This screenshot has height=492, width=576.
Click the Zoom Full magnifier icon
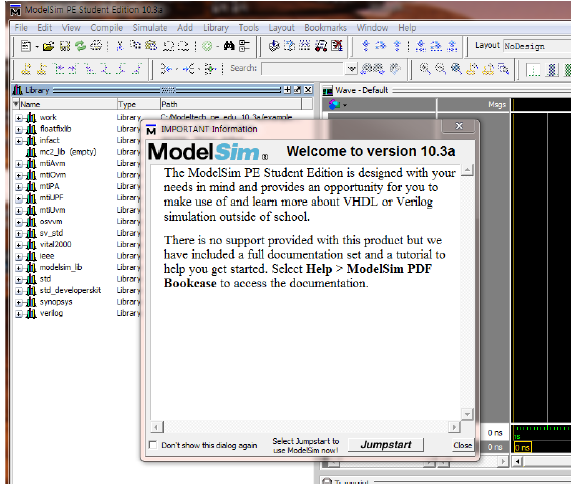tap(456, 68)
